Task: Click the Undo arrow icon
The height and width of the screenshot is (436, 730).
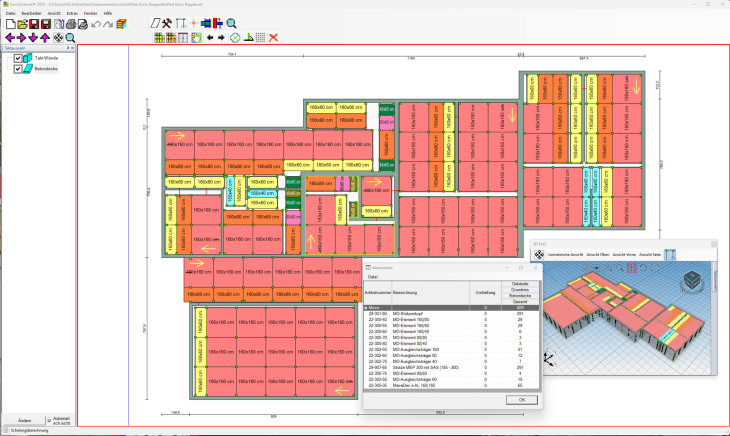Action: [x=96, y=23]
